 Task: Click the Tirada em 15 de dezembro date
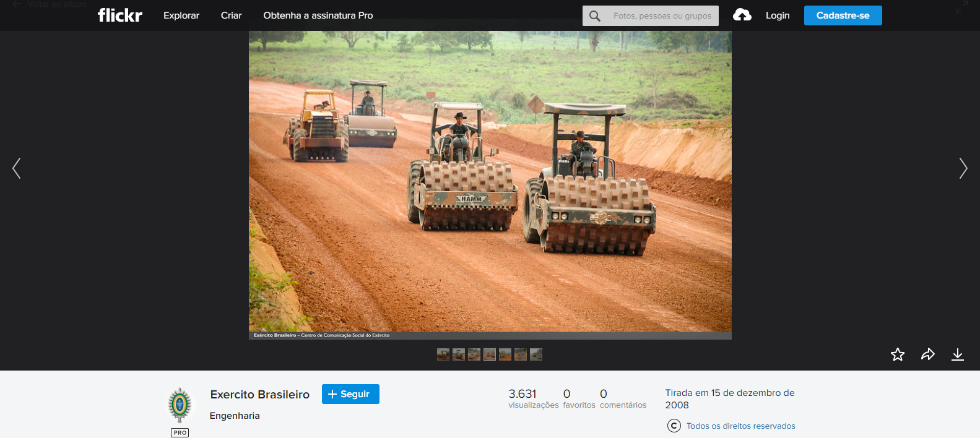[x=730, y=399]
